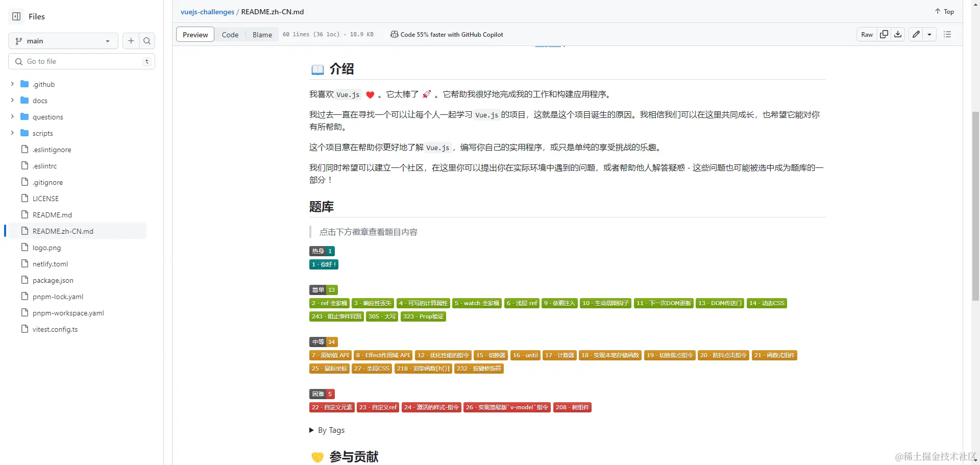Image resolution: width=980 pixels, height=465 pixels.
Task: Open challenge badge '2 - ref 全家桶'
Action: click(x=329, y=303)
